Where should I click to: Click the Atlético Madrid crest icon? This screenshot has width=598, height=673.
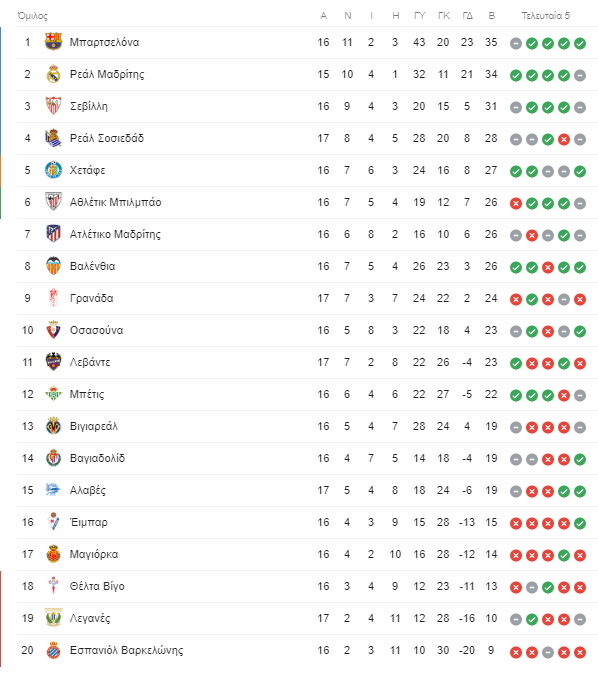53,234
